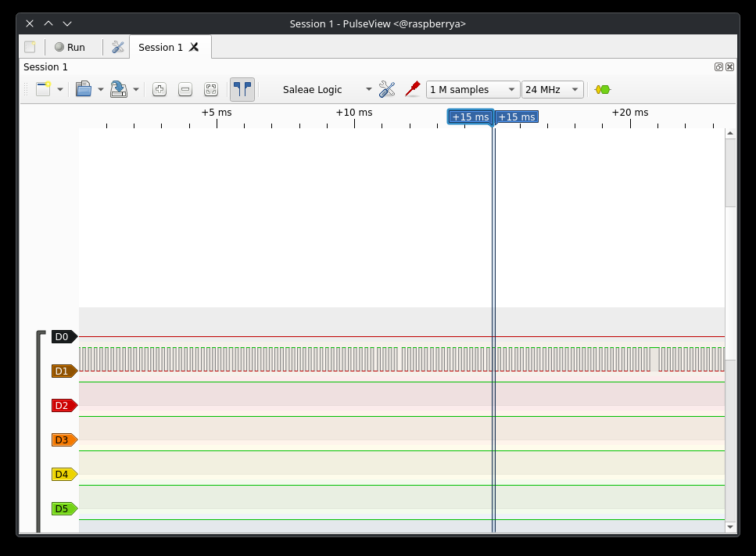Toggle the show cursors button

(242, 89)
